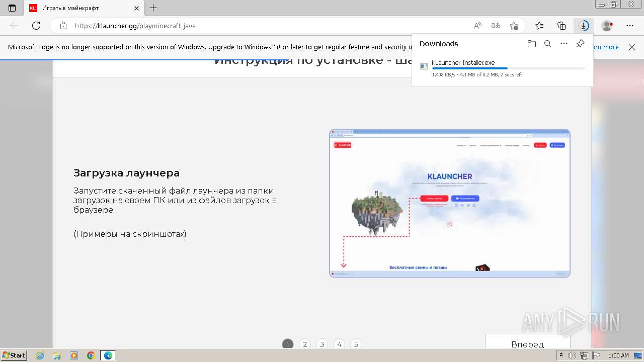This screenshot has height=362, width=644.
Task: Open more options in Downloads panel
Action: pyautogui.click(x=564, y=44)
